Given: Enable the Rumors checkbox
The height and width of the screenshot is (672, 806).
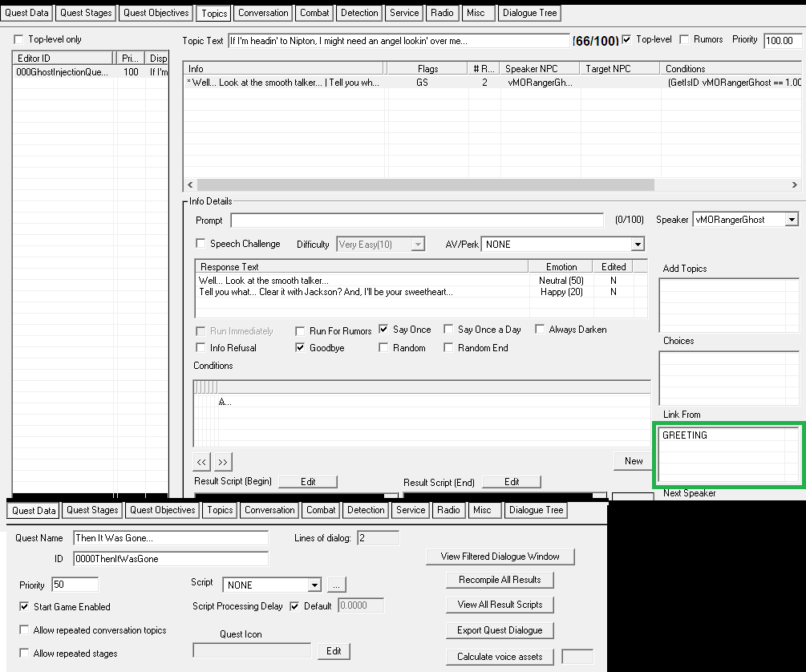Looking at the screenshot, I should tap(684, 39).
